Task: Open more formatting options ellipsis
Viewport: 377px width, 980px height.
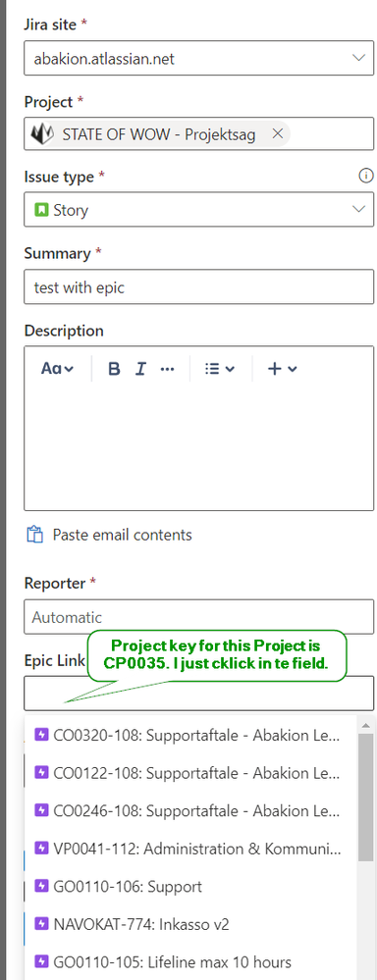Action: tap(167, 369)
